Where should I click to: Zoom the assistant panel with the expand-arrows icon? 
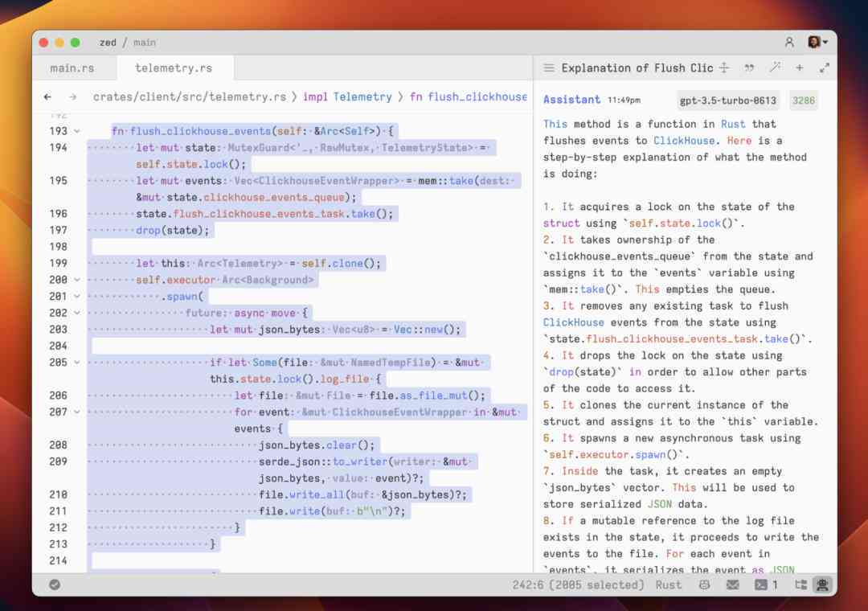[x=825, y=68]
